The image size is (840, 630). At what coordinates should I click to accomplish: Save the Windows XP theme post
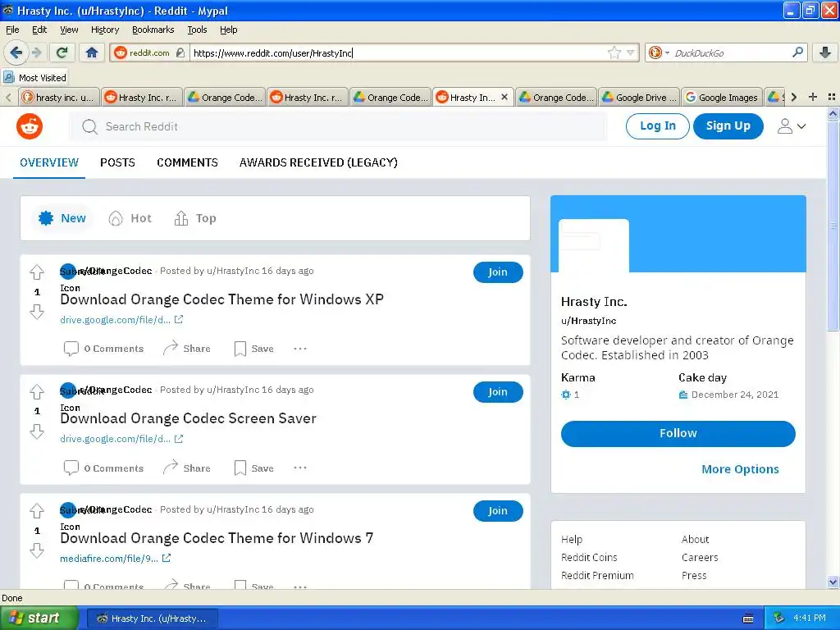[x=254, y=349]
